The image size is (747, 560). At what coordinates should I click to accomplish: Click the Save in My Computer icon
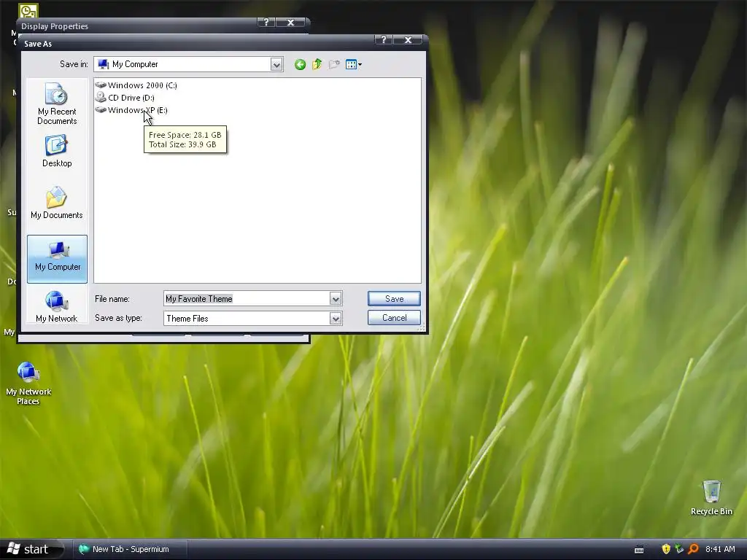pos(103,64)
